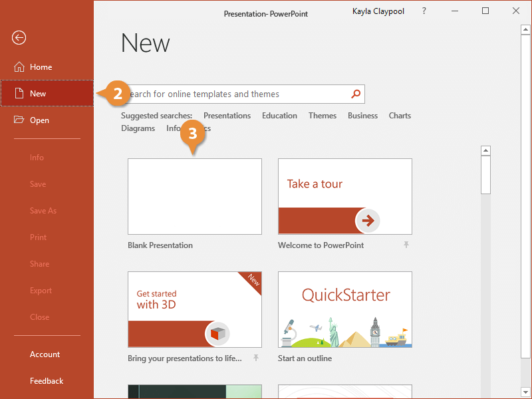Search suggested Education templates

(279, 116)
